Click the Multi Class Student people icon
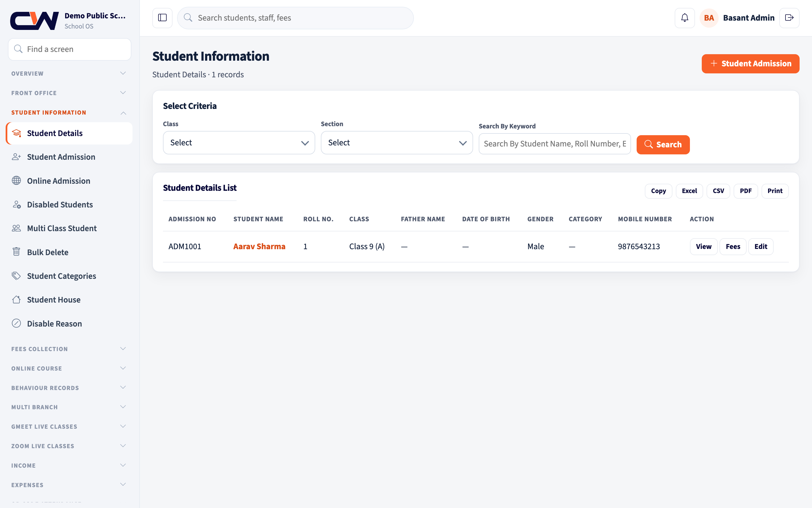The width and height of the screenshot is (812, 508). coord(16,229)
